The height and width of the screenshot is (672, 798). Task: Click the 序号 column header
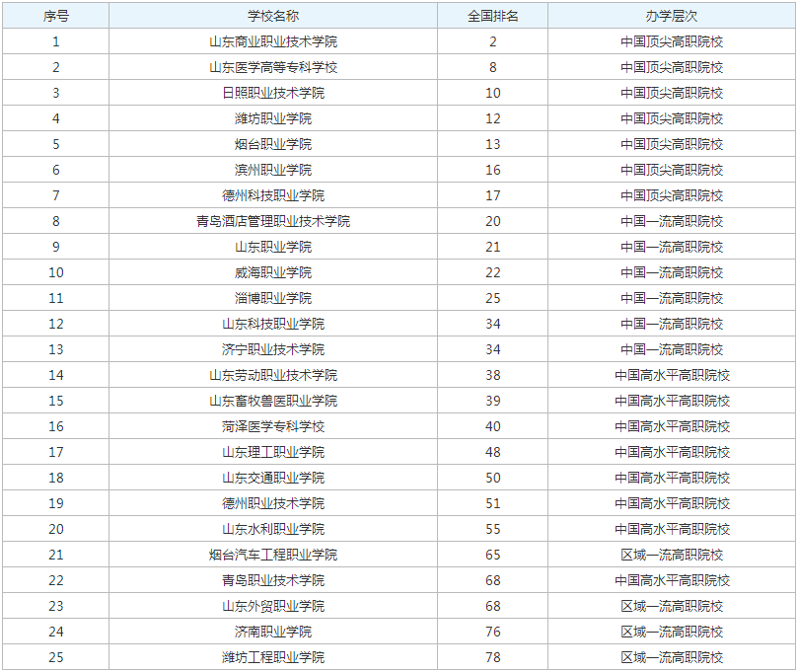[x=55, y=16]
